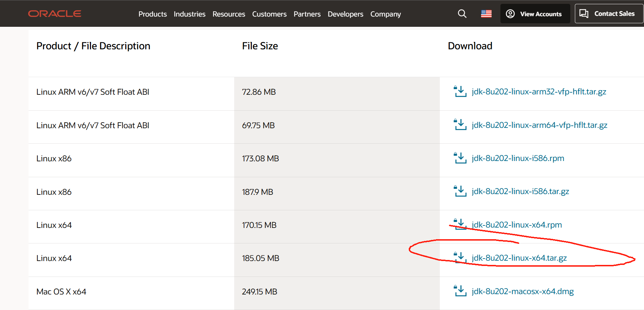The height and width of the screenshot is (310, 644).
Task: Click the download icon for linux-x64.tar.gz
Action: click(460, 258)
